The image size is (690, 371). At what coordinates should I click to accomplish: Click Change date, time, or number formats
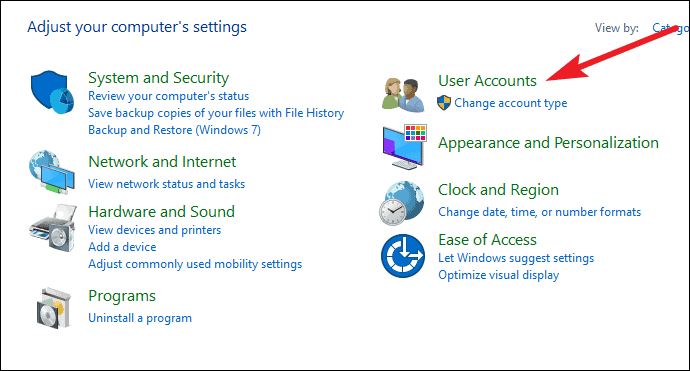click(x=540, y=212)
